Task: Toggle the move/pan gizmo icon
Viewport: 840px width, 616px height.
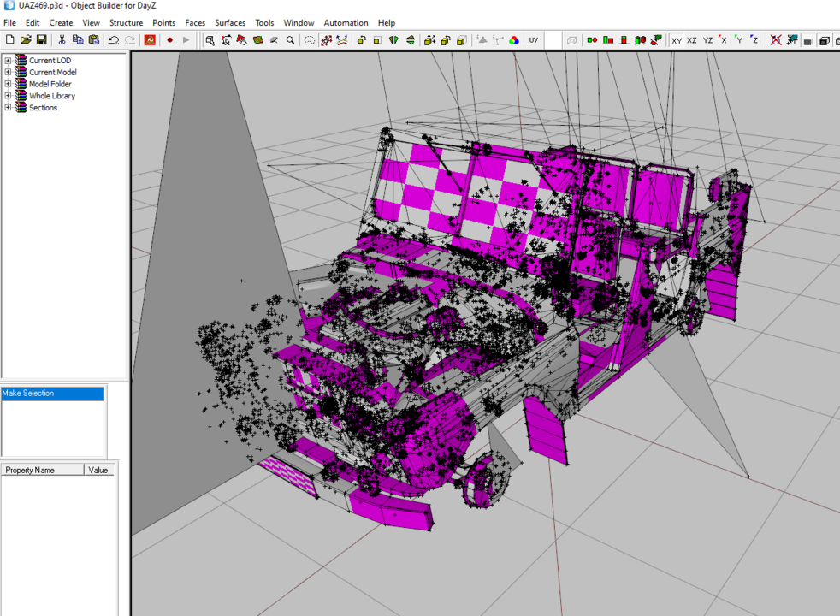Action: coord(326,40)
